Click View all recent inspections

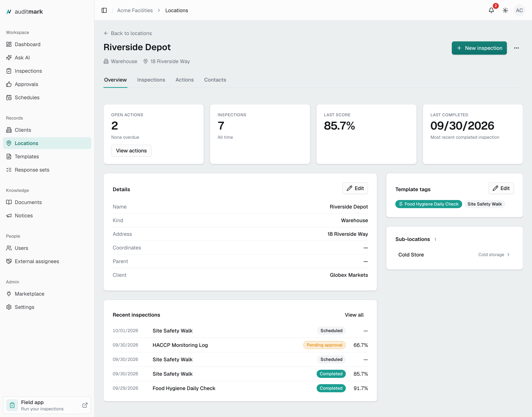click(354, 315)
